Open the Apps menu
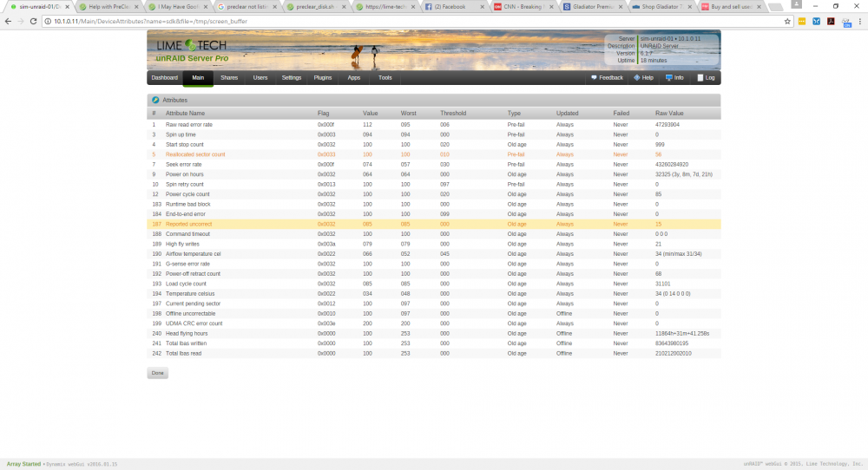 pos(354,77)
